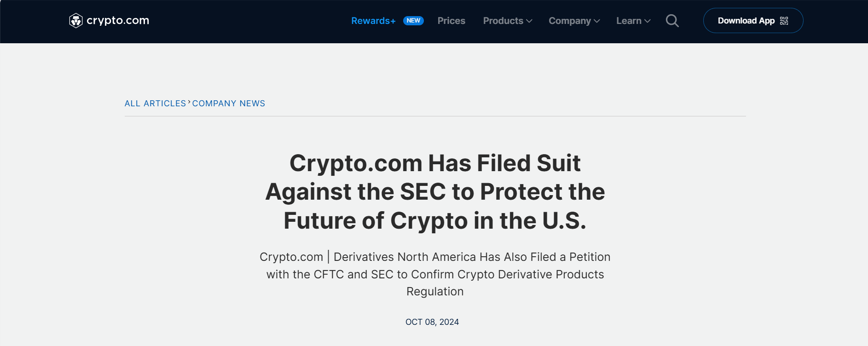Click the Download App button
Image resolution: width=868 pixels, height=346 pixels.
pyautogui.click(x=753, y=21)
